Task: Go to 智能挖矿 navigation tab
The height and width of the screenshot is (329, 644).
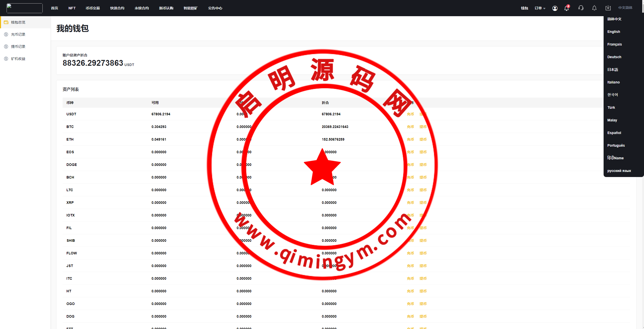Action: (x=190, y=8)
